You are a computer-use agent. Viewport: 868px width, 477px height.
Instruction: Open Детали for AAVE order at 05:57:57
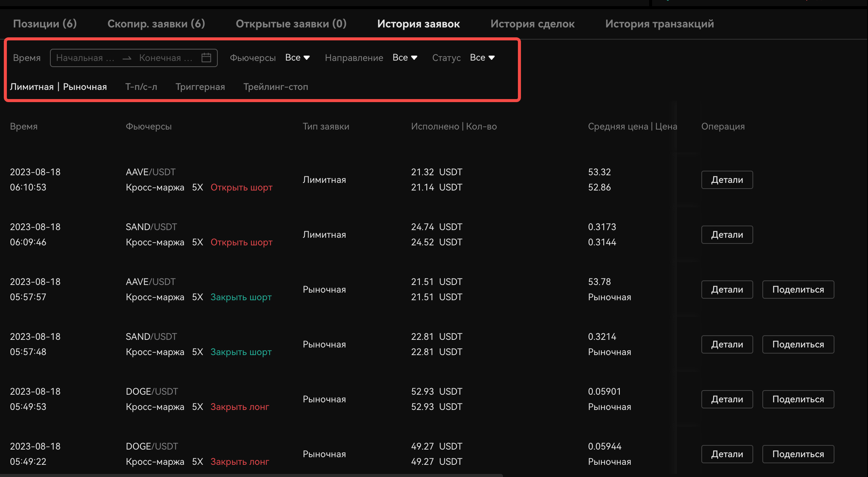coord(727,290)
